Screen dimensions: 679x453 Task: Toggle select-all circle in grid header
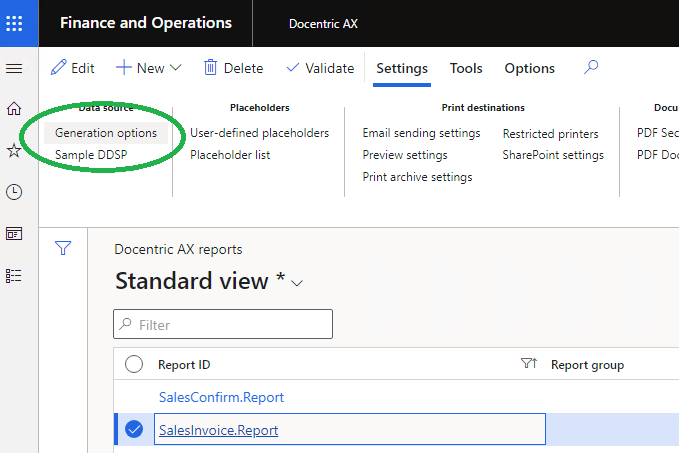(134, 364)
